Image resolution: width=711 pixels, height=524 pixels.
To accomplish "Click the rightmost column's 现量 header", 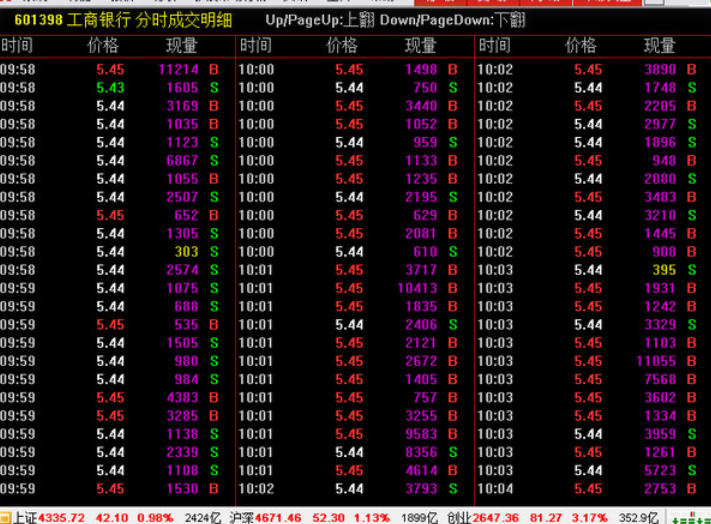I will [659, 45].
